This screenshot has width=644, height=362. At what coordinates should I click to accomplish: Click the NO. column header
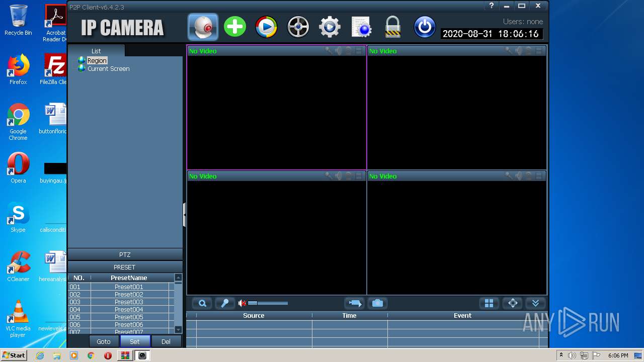79,278
